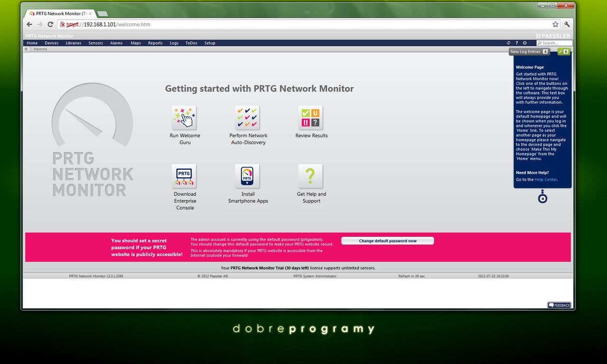This screenshot has height=364, width=607.
Task: Click Change default password now button
Action: (387, 241)
